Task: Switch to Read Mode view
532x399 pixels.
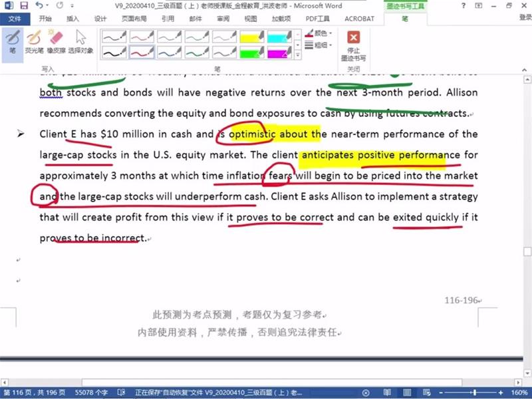Action: click(387, 393)
